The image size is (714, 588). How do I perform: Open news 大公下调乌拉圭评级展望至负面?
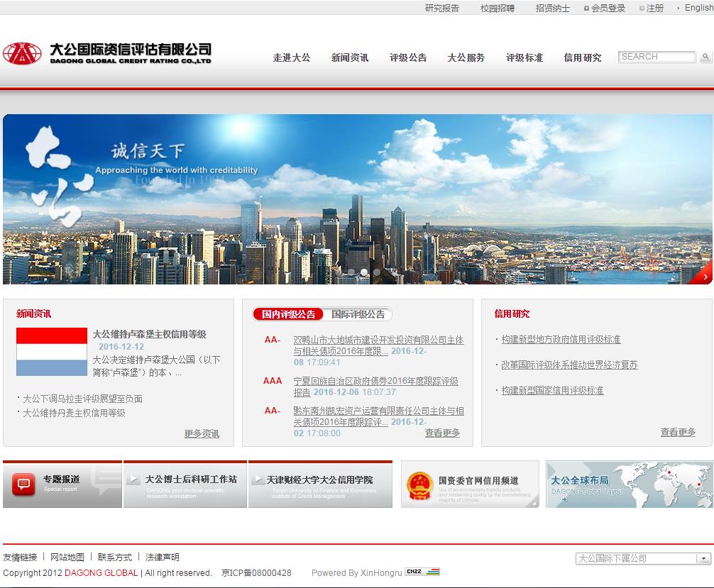pos(82,399)
